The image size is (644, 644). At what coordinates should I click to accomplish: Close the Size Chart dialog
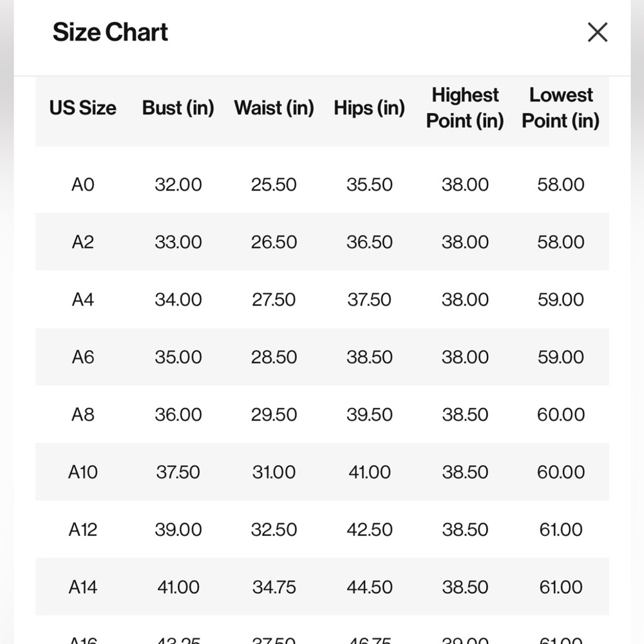coord(597,32)
